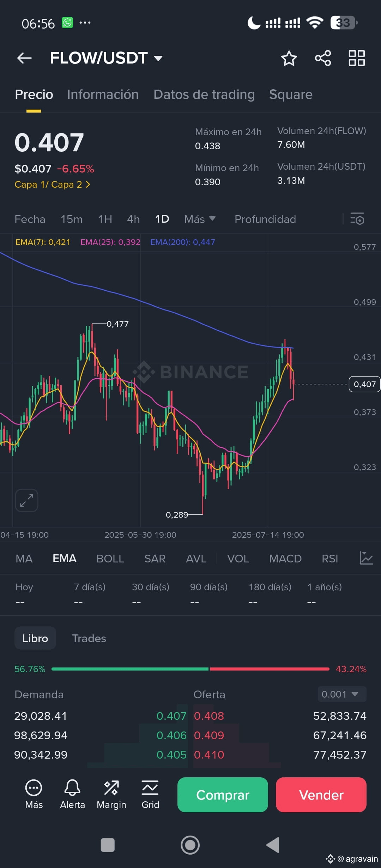Screen dimensions: 381x868
Task: Open Margin trading icon
Action: click(x=111, y=795)
